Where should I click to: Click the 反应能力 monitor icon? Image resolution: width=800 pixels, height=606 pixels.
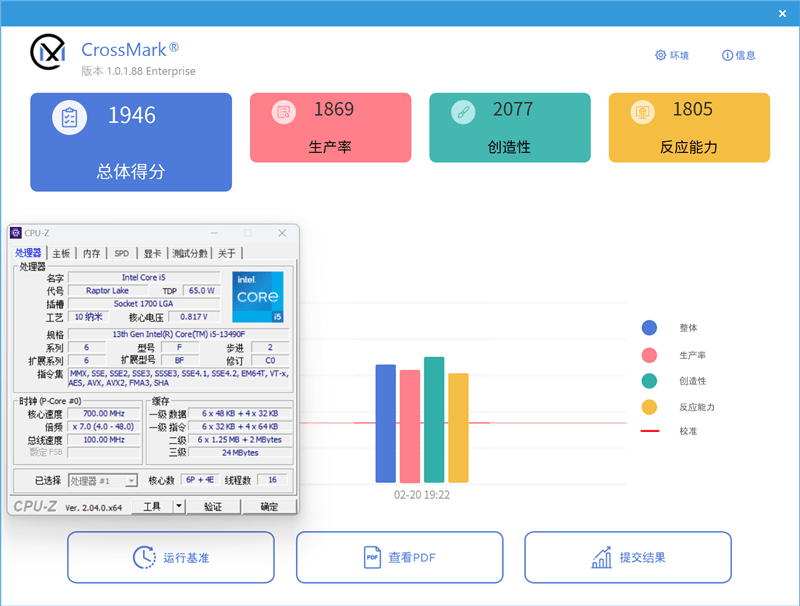click(642, 111)
